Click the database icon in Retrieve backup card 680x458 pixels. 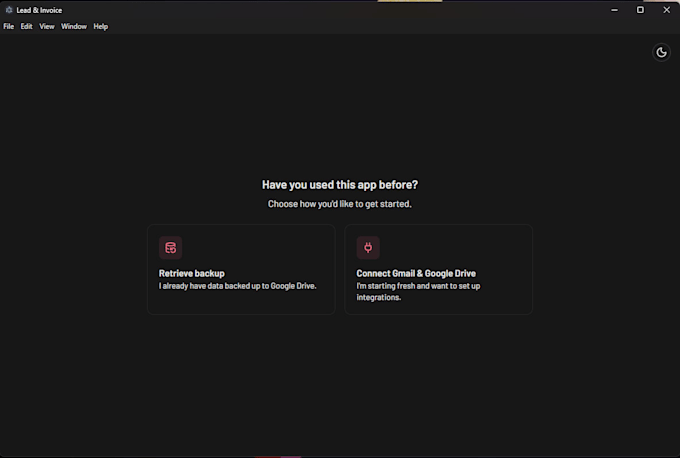coord(170,248)
